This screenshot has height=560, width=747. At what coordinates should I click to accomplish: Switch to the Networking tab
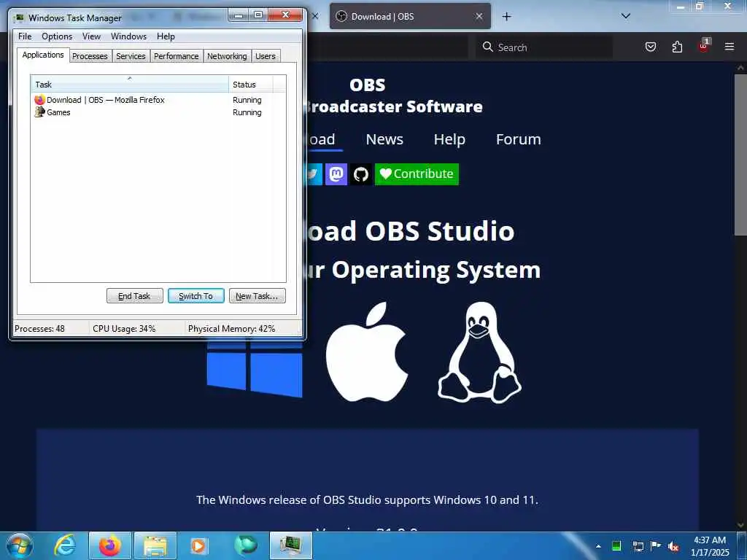point(227,56)
